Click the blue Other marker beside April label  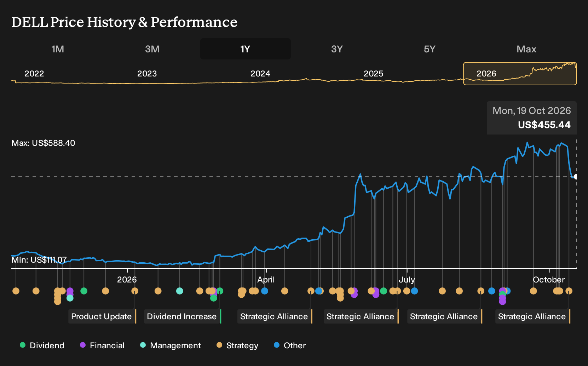click(x=265, y=291)
